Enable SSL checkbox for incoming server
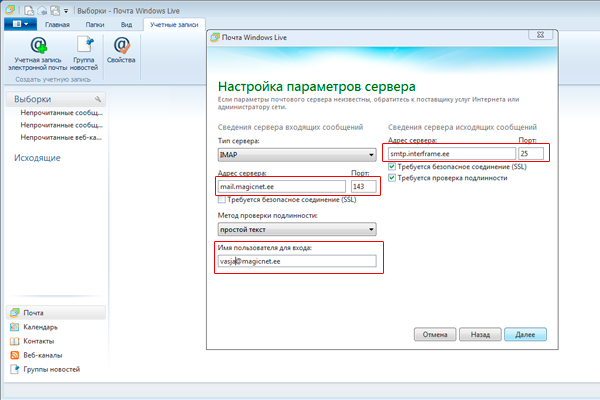Viewport: 600px width, 400px height. coord(222,200)
